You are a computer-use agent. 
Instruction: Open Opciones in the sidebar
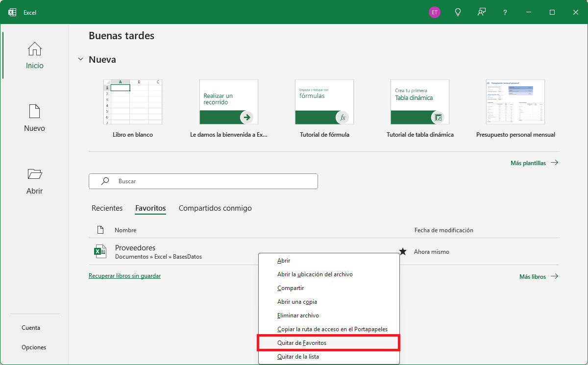pos(34,347)
